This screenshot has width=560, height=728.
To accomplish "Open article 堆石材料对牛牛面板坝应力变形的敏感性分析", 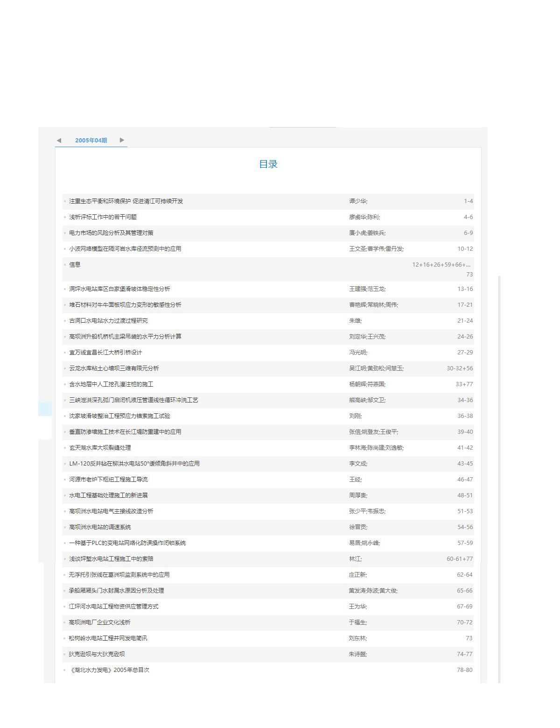I will coord(125,305).
